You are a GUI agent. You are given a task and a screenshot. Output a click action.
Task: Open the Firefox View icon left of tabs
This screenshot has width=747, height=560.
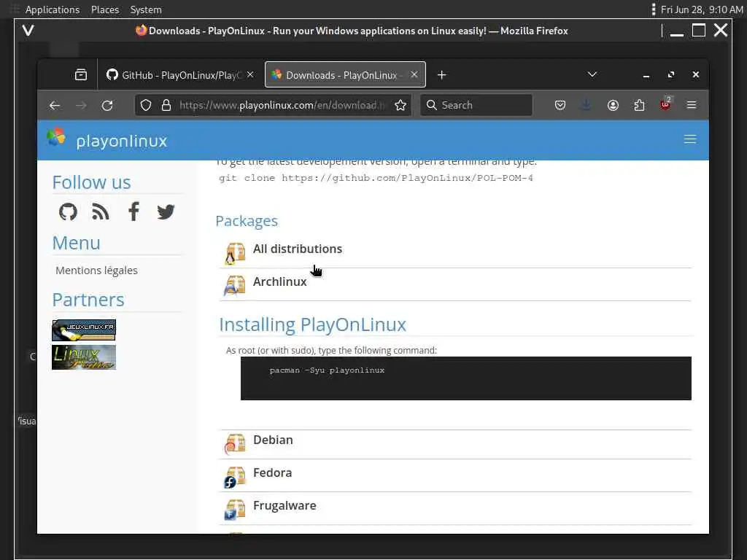[x=81, y=75]
